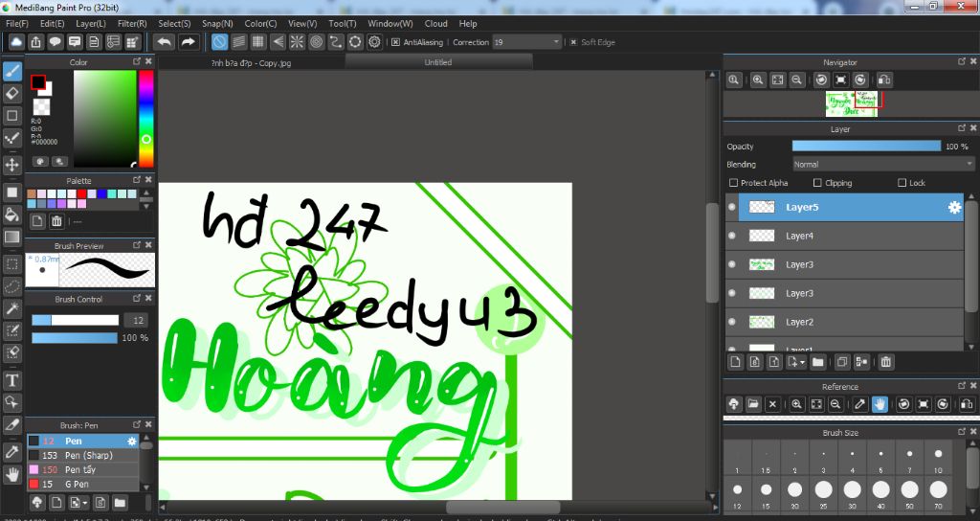Zoom out within the Navigator panel
The image size is (980, 521).
click(796, 79)
